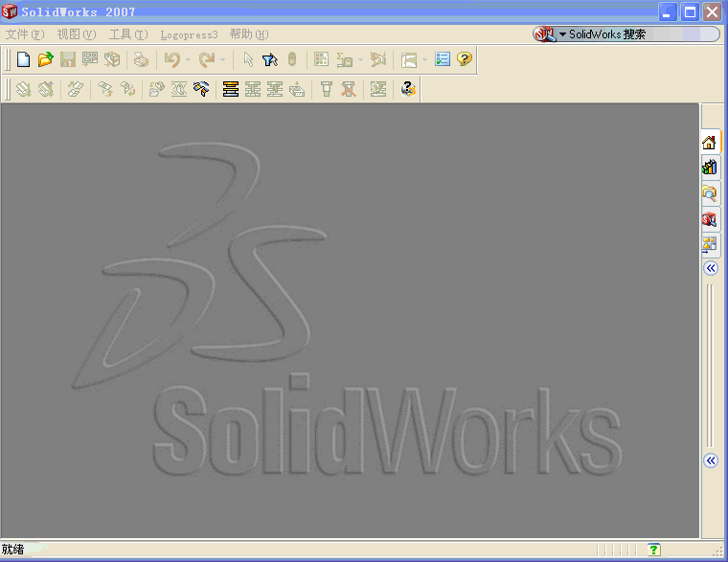Screen dimensions: 728x562
Task: Click the yellow Help question mark icon
Action: (465, 59)
